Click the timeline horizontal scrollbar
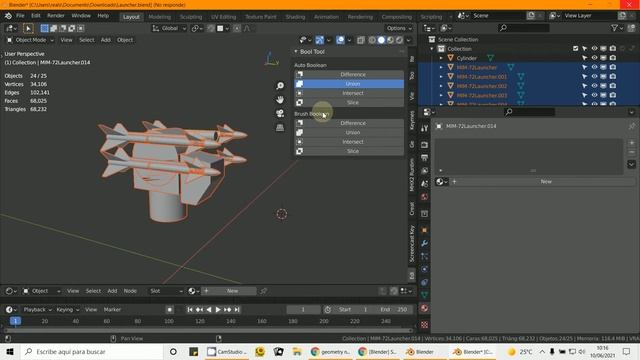 (x=208, y=331)
